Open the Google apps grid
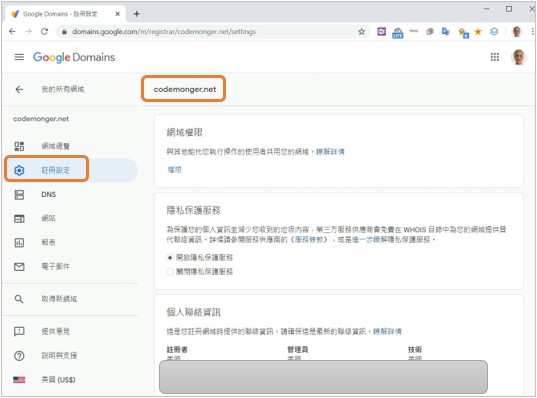Viewport: 537px width, 398px height. coord(495,57)
